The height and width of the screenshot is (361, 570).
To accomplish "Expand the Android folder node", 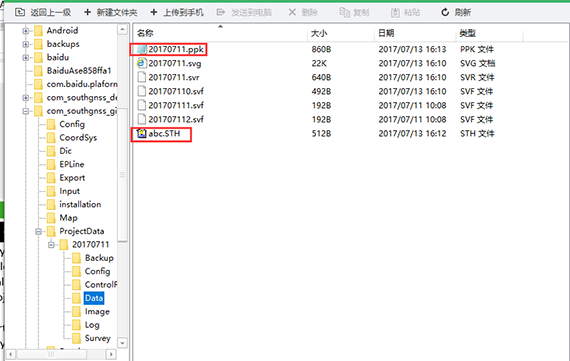I will (25, 31).
